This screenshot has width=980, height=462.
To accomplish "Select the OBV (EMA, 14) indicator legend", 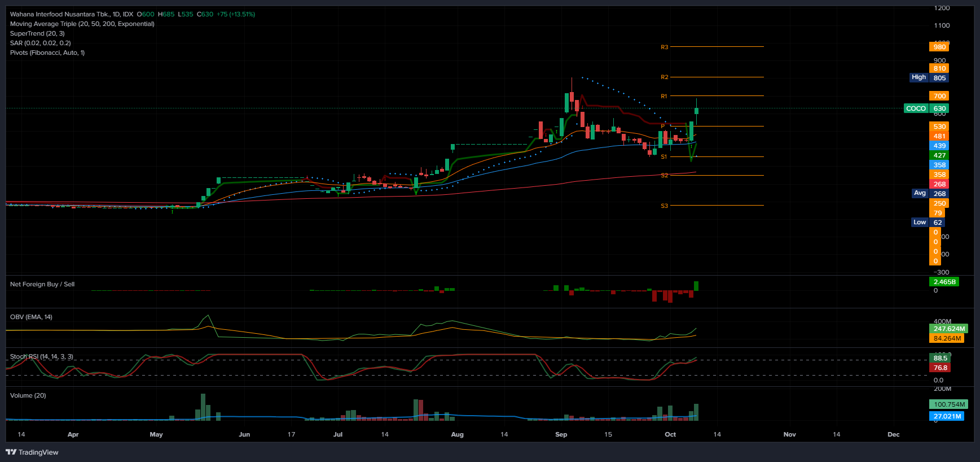I will (x=31, y=317).
